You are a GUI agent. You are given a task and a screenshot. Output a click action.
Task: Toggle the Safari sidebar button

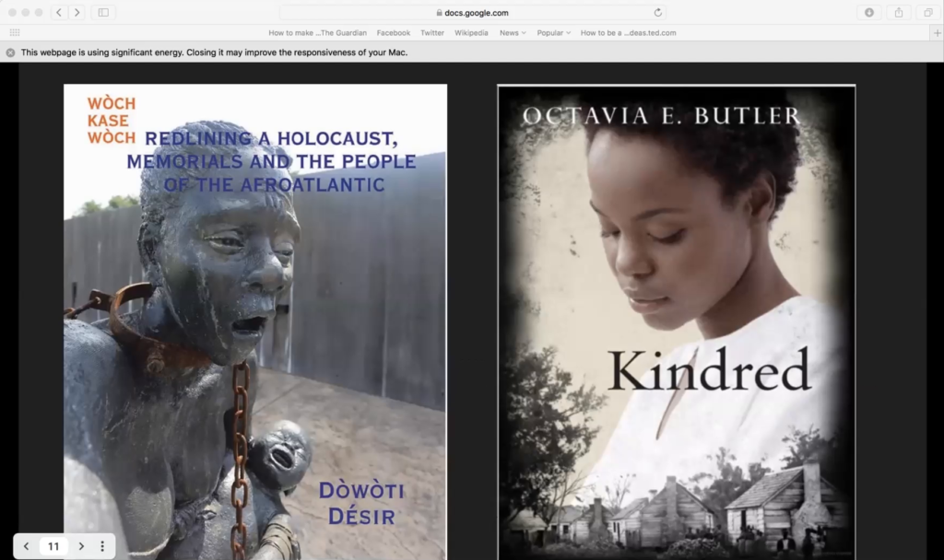pyautogui.click(x=103, y=12)
